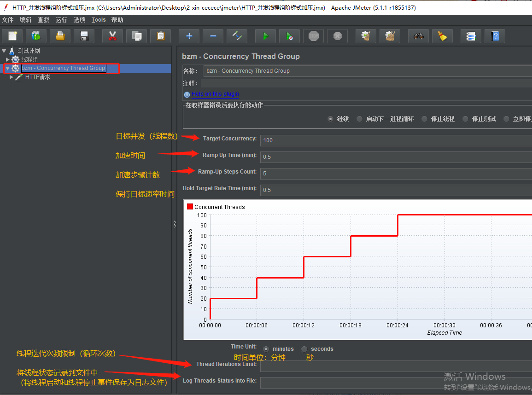Open the search with the binoculars icon
Image resolution: width=532 pixels, height=395 pixels.
coord(418,36)
